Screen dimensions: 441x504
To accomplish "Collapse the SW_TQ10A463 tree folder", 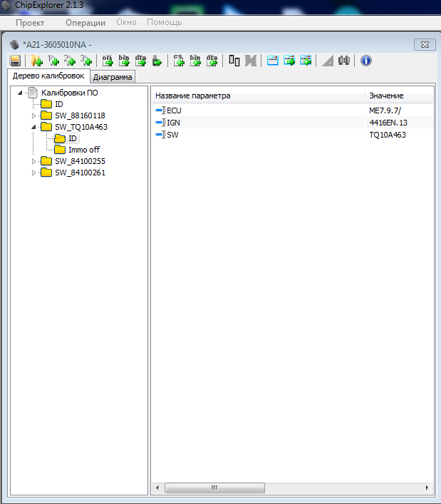I will [33, 127].
